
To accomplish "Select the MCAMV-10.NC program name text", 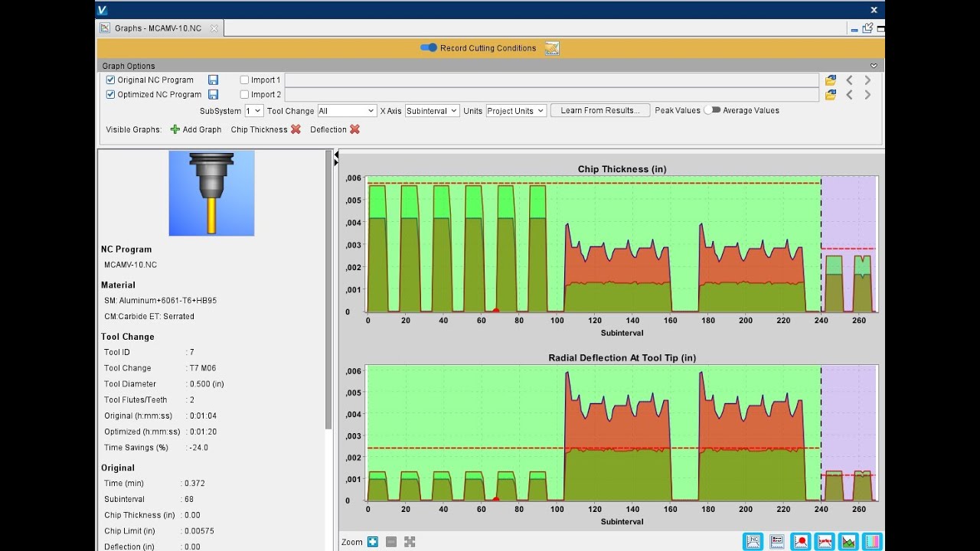I will coord(130,265).
